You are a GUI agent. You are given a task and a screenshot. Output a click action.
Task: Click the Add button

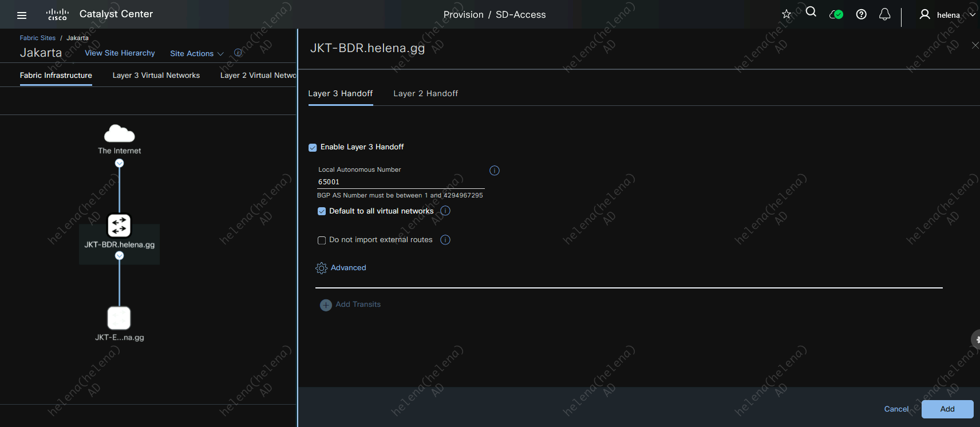click(x=947, y=409)
